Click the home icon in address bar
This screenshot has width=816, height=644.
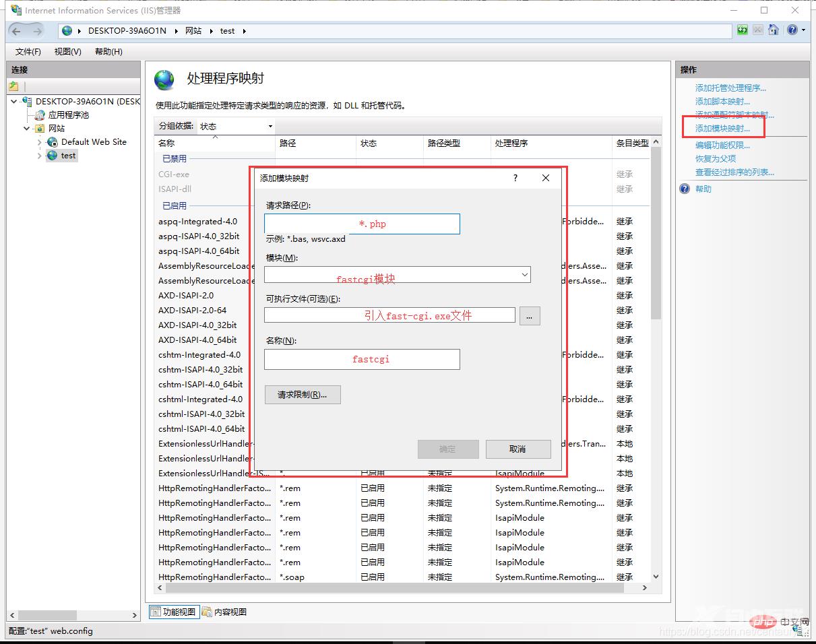click(x=774, y=30)
